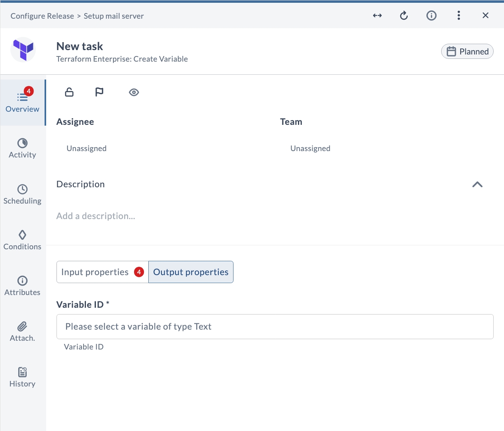Click the Planned status button

pos(467,51)
